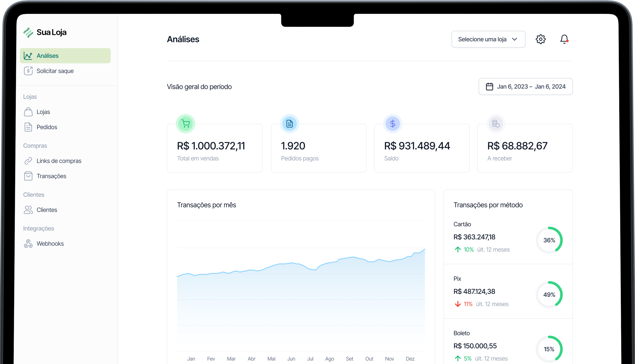635x364 pixels.
Task: Click the Solicitar saque money icon
Action: coord(28,71)
